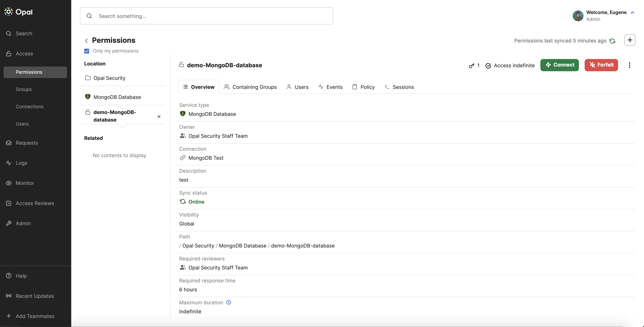Switch to the Policy tab
Image resolution: width=644 pixels, height=327 pixels.
click(x=363, y=87)
